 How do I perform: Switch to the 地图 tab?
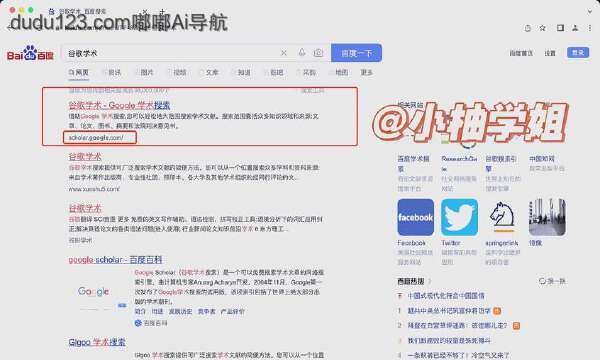pos(339,72)
